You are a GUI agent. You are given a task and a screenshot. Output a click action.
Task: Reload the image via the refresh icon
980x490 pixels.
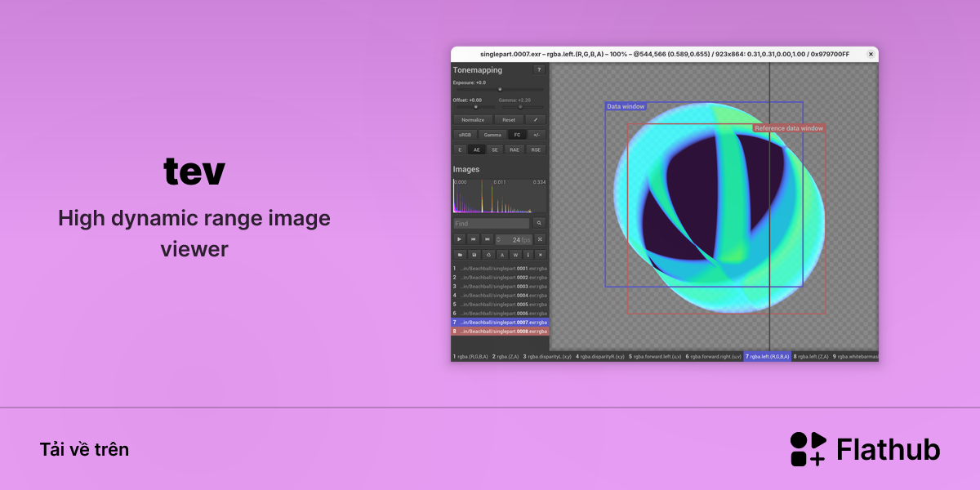coord(487,254)
